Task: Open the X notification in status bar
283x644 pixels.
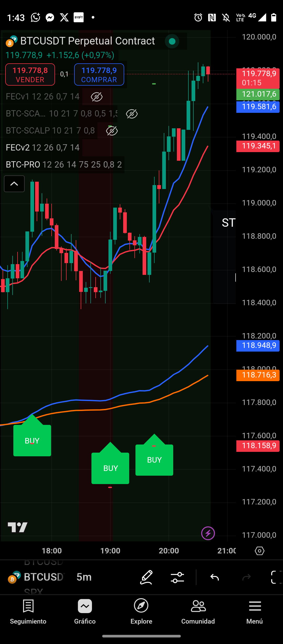Action: pyautogui.click(x=64, y=18)
